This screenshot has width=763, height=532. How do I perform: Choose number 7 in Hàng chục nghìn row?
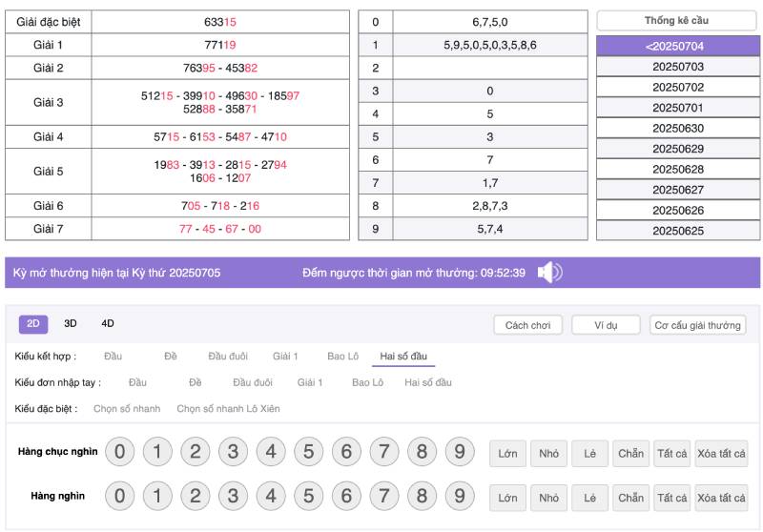point(384,452)
